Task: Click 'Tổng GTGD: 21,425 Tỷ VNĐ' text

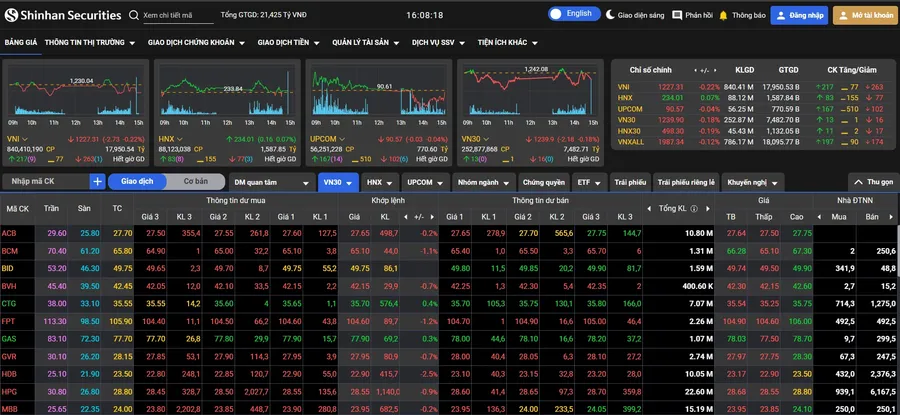Action: point(263,15)
